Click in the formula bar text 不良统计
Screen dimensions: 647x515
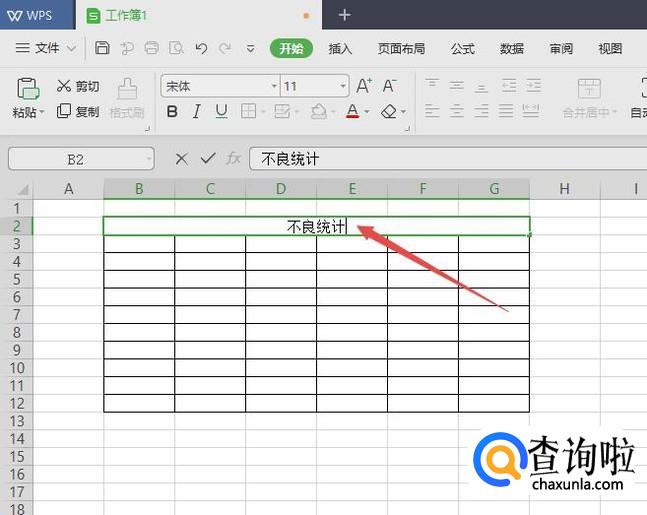pyautogui.click(x=290, y=159)
